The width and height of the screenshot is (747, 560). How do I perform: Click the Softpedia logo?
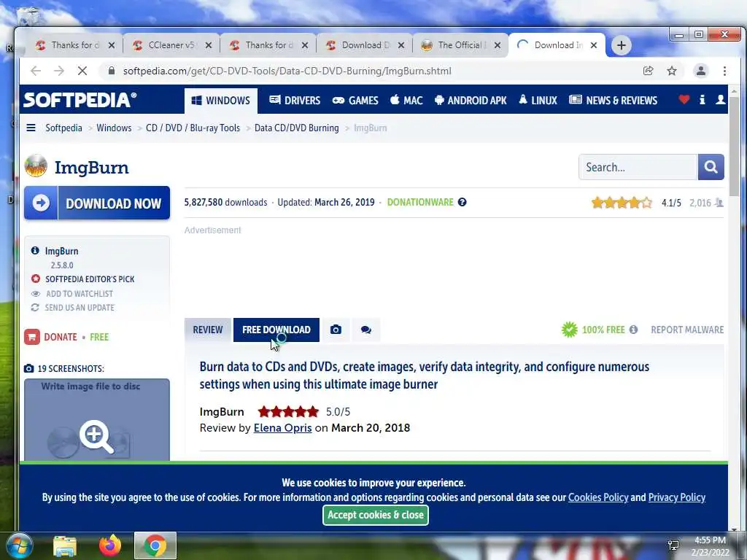[80, 100]
